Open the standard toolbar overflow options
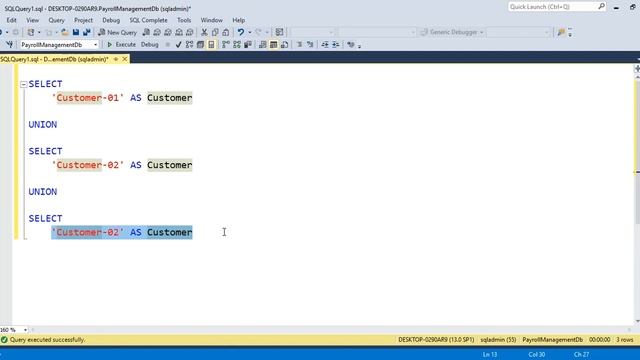Screen dimensions: 640x360 (x=570, y=32)
